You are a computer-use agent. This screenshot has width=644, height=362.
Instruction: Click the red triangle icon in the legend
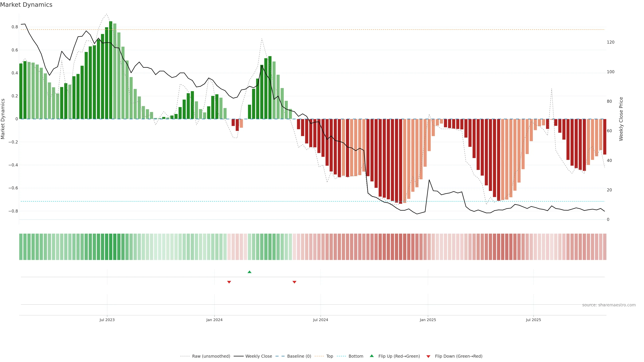(428, 356)
